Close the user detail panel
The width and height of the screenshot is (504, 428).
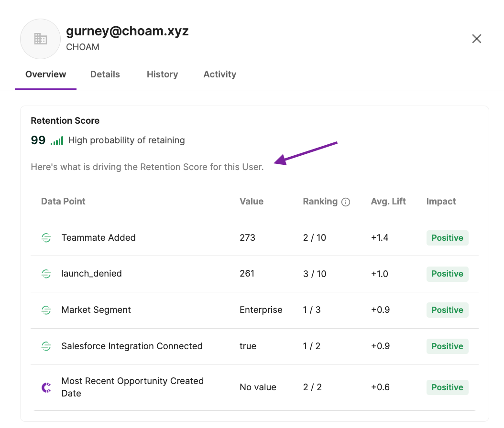pos(477,39)
